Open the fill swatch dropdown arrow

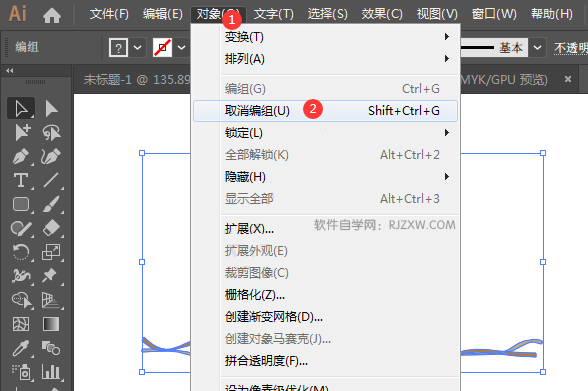[x=138, y=48]
